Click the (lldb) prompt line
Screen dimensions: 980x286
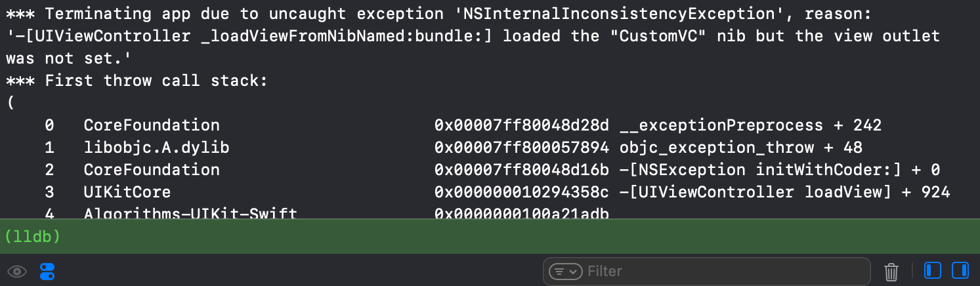click(x=490, y=236)
